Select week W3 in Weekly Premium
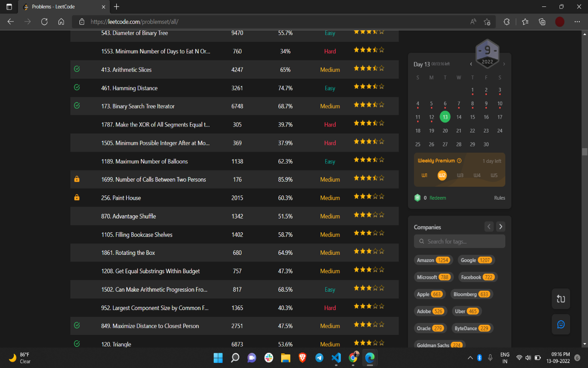The image size is (588, 368). pyautogui.click(x=460, y=175)
